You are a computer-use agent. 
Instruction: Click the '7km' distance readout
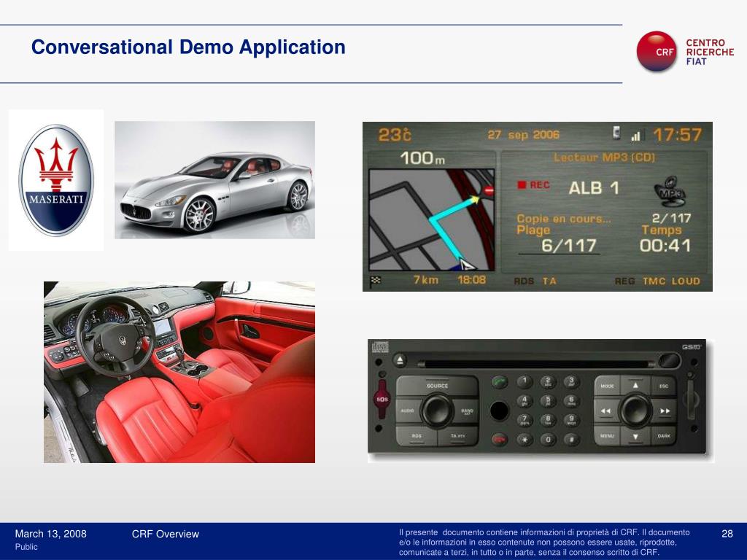(x=425, y=280)
